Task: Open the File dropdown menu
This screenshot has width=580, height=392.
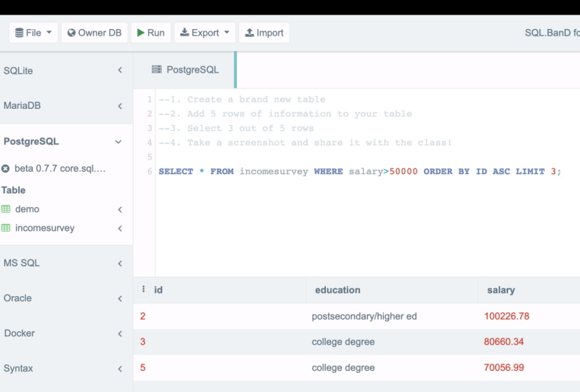Action: (x=33, y=33)
